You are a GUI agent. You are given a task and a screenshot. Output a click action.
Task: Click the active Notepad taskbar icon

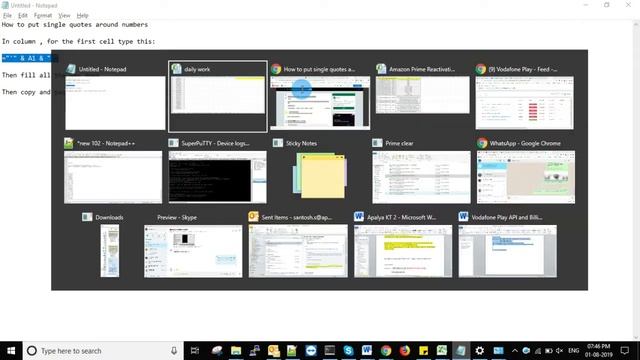pyautogui.click(x=461, y=351)
